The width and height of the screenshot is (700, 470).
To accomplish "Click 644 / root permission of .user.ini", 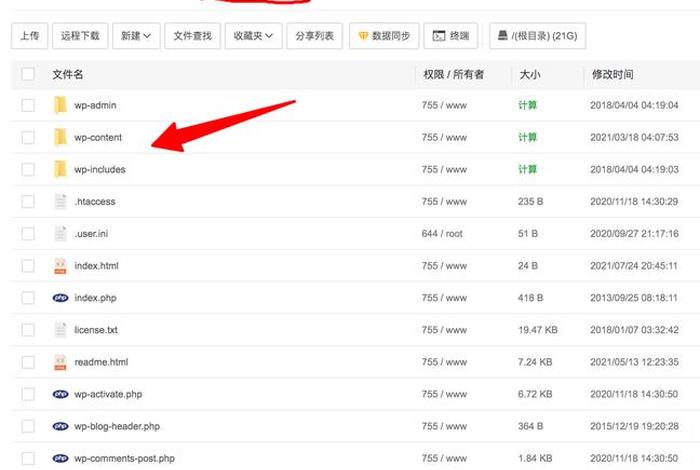I will [442, 234].
